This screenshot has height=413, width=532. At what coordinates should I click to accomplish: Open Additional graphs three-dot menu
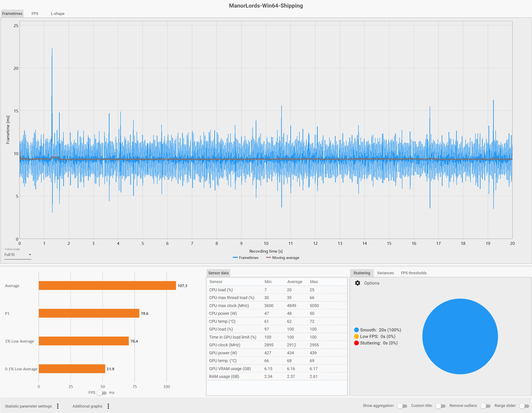click(108, 406)
